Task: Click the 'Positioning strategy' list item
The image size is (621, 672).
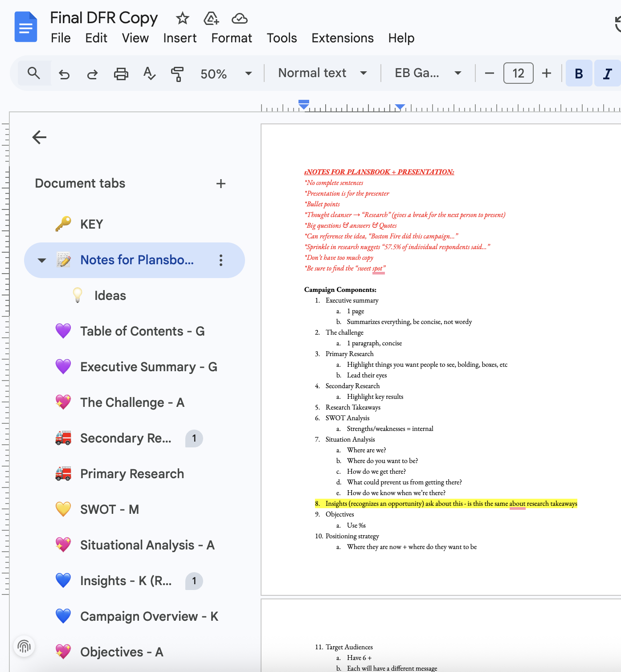Action: point(352,536)
